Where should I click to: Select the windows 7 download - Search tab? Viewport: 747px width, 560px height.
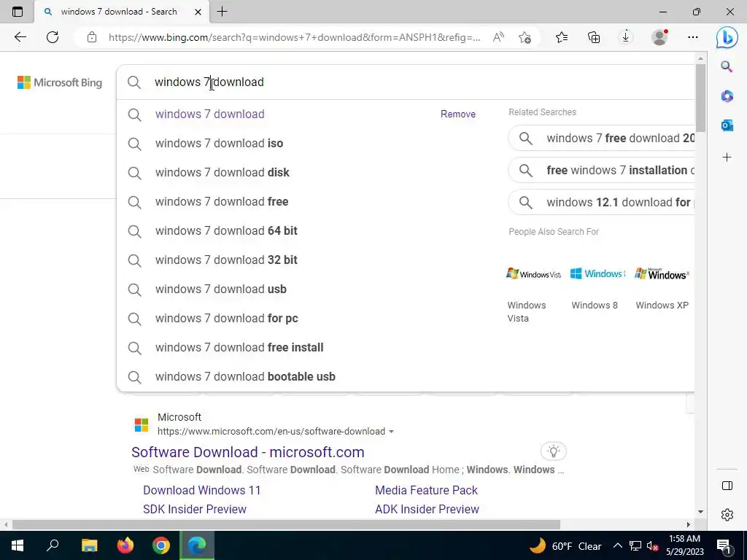(119, 12)
